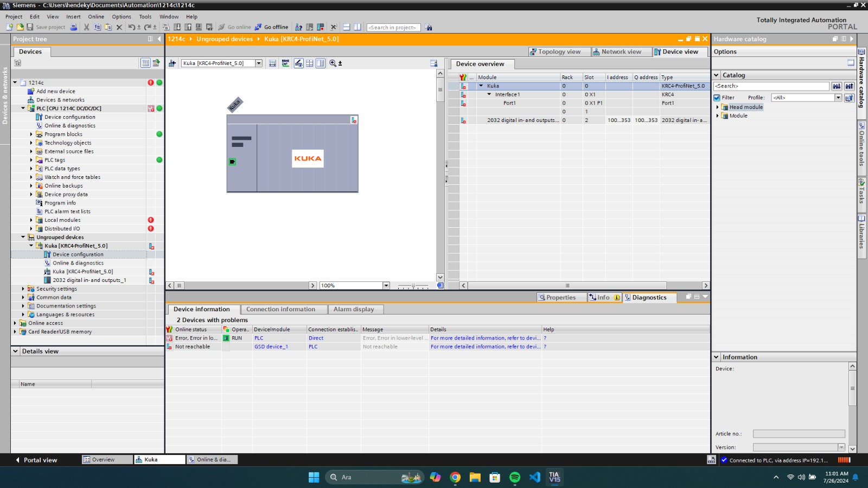Click the Search in project field
Viewport: 868px width, 488px height.
[393, 28]
